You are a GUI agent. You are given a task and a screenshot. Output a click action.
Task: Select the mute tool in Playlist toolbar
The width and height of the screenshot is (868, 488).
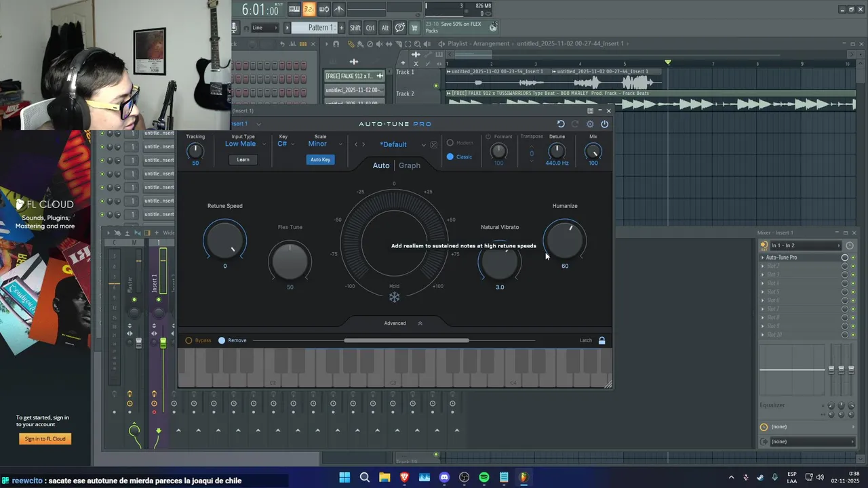[x=379, y=44]
